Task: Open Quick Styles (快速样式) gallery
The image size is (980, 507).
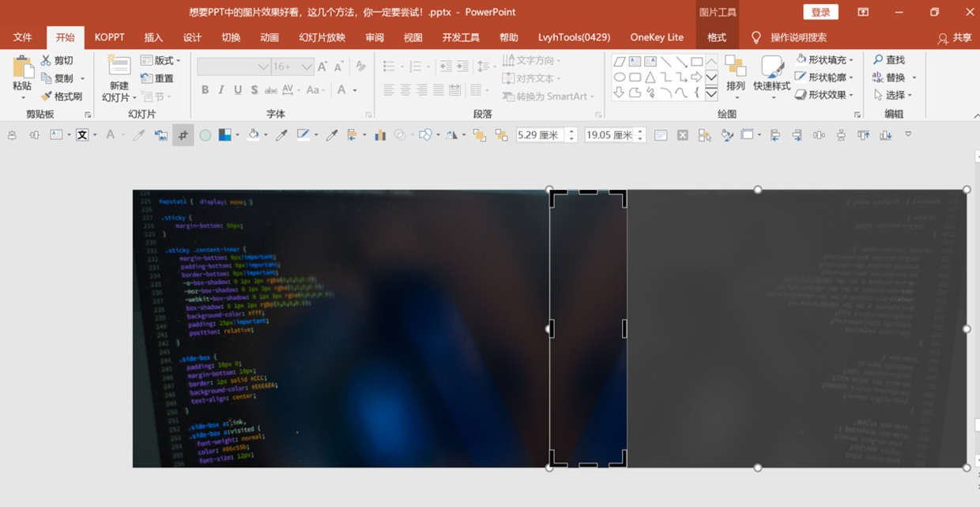Action: [772, 77]
